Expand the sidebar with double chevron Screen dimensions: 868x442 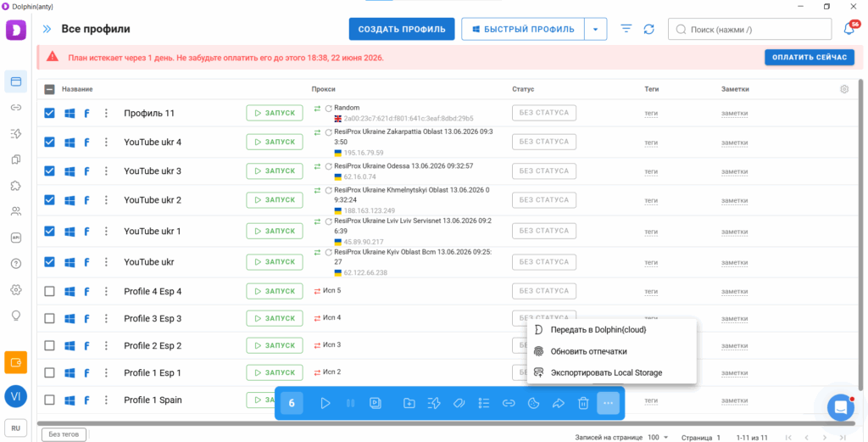pos(47,30)
